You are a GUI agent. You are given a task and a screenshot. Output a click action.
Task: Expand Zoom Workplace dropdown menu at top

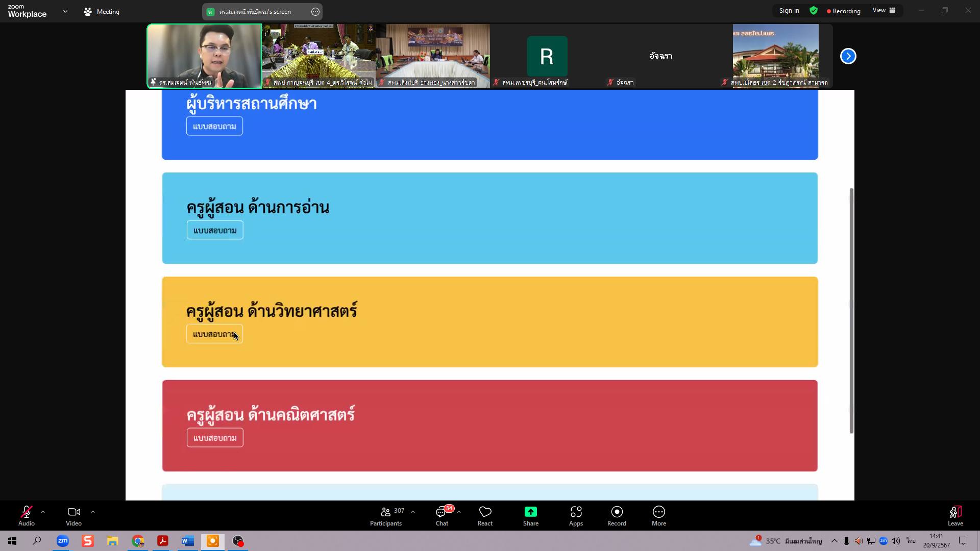click(x=65, y=11)
